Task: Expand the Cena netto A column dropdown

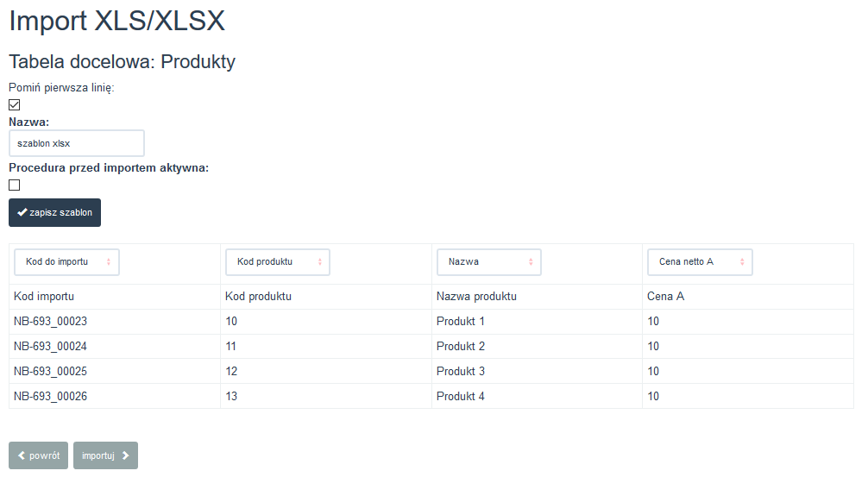Action: pos(701,261)
